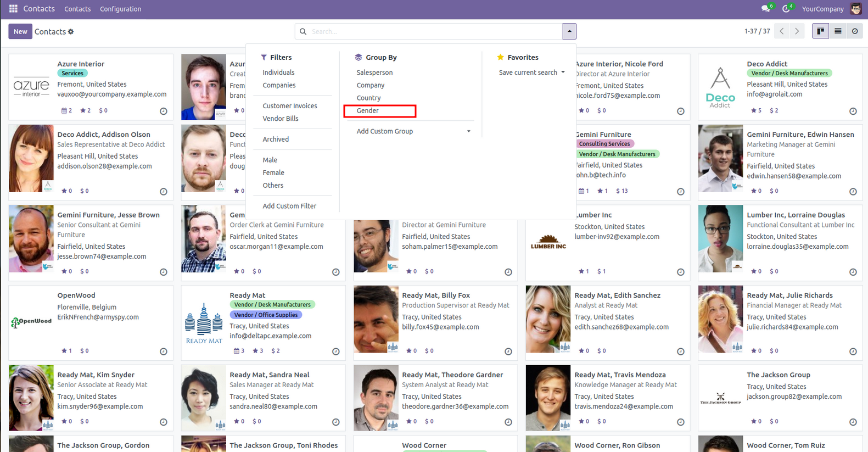Image resolution: width=868 pixels, height=452 pixels.
Task: Click Edith Sanchez's profile photo
Action: click(x=548, y=319)
